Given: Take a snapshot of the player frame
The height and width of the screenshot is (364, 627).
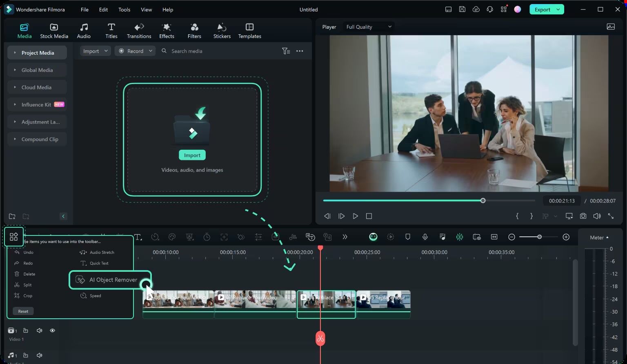Looking at the screenshot, I should pyautogui.click(x=583, y=216).
